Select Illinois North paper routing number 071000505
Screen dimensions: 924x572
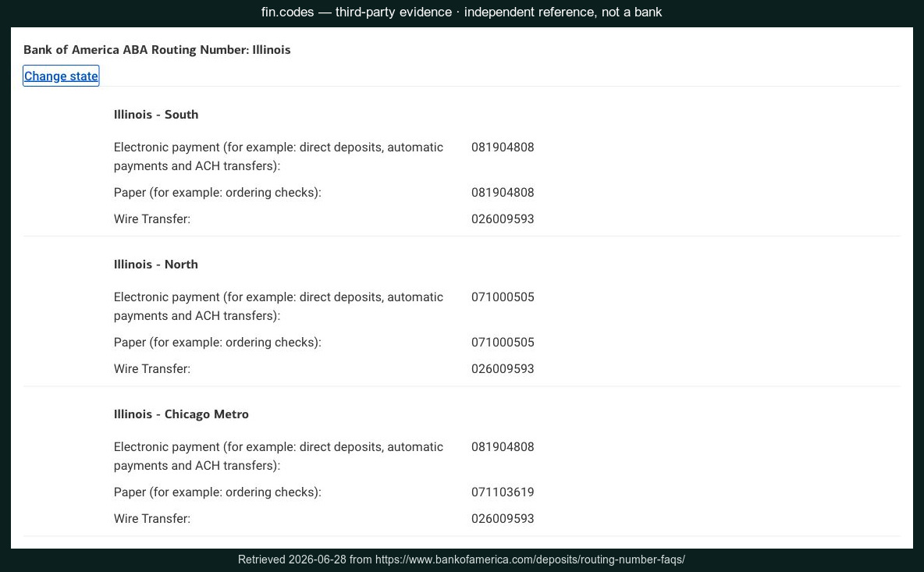point(503,343)
